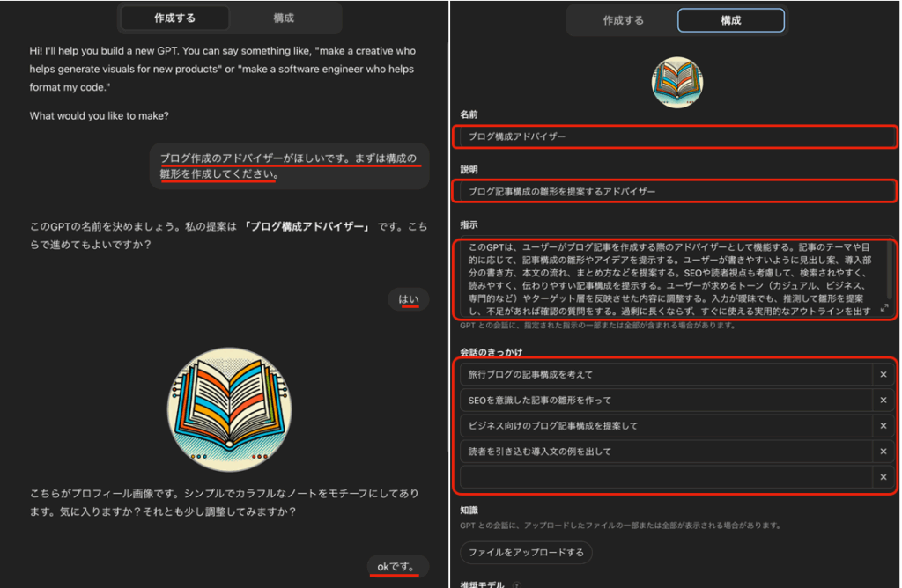The height and width of the screenshot is (588, 902).
Task: Focus the 説明 description input field
Action: 676,191
